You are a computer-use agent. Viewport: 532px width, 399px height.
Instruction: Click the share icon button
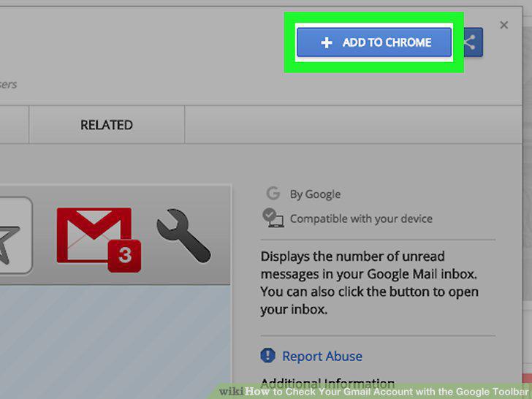pos(473,42)
